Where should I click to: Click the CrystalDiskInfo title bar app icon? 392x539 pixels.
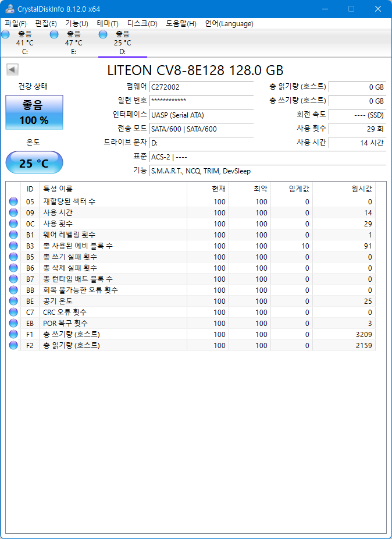coord(10,9)
